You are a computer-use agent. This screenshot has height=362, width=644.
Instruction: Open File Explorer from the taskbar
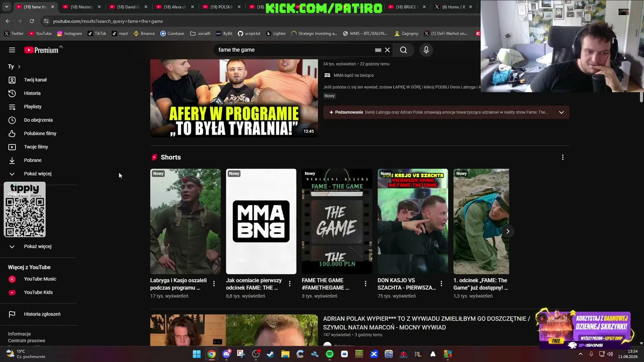pos(285,354)
